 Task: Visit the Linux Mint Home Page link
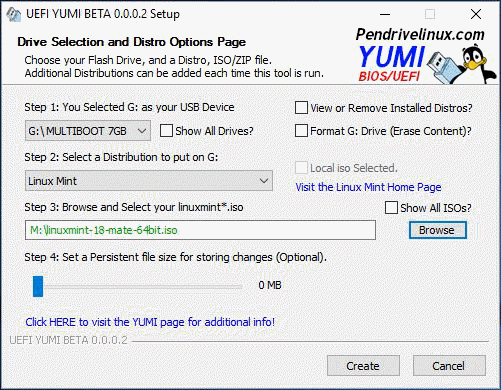pos(368,187)
